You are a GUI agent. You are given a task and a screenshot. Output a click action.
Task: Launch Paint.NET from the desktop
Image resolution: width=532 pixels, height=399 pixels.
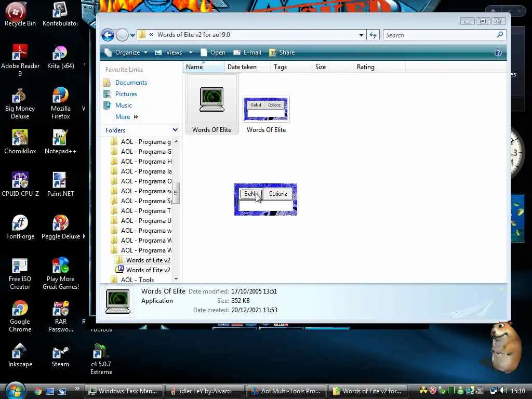pyautogui.click(x=60, y=184)
